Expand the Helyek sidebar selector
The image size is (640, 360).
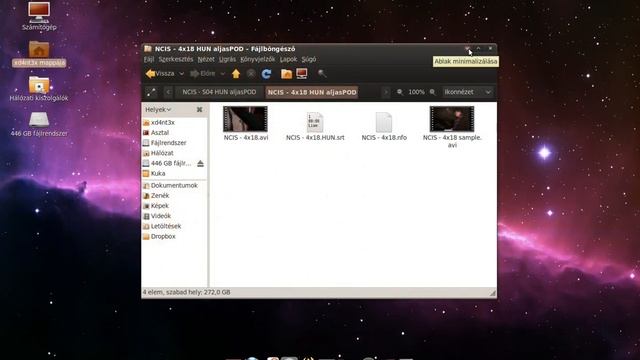158,109
